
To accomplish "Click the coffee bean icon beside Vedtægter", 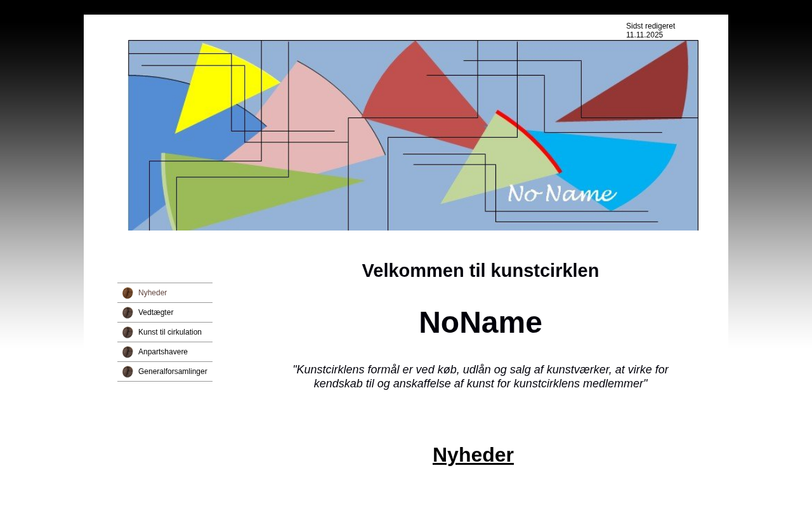I will 128,312.
